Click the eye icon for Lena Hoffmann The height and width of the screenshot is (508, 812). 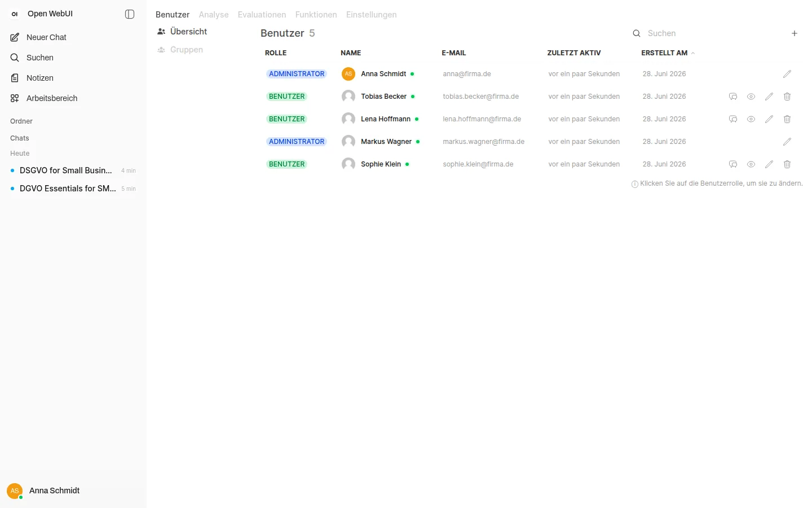click(x=751, y=119)
